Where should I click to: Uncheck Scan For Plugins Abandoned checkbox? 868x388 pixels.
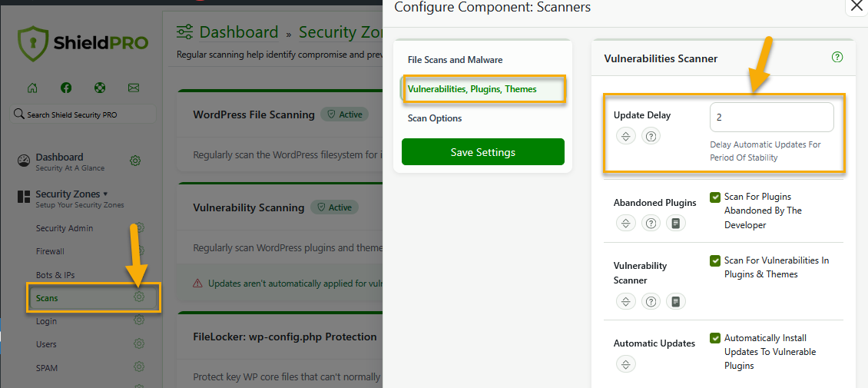pos(715,197)
